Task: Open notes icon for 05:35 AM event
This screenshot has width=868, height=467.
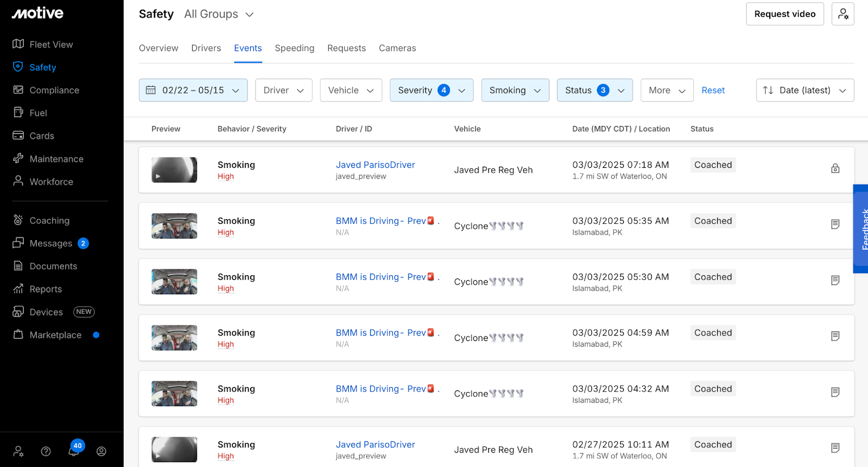Action: 835,224
